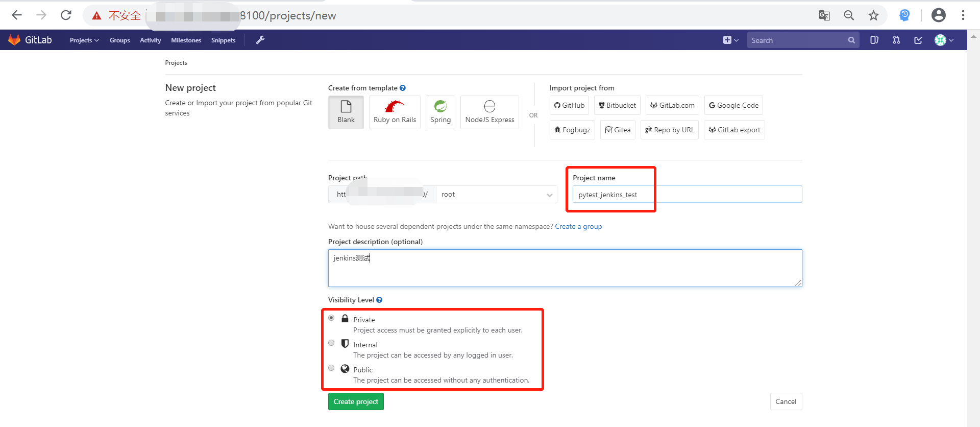
Task: Open the user avatar menu
Action: point(944,40)
